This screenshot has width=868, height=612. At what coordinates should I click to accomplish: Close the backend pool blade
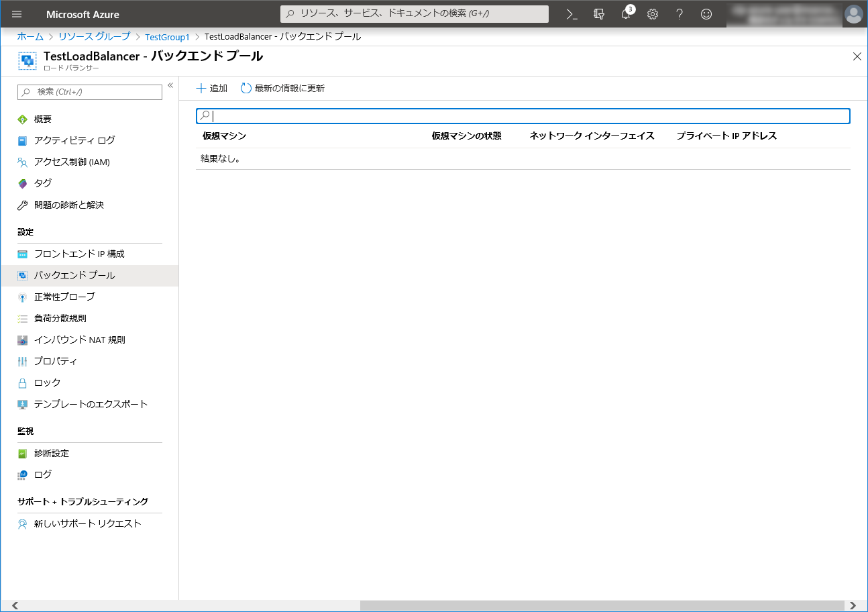point(857,56)
